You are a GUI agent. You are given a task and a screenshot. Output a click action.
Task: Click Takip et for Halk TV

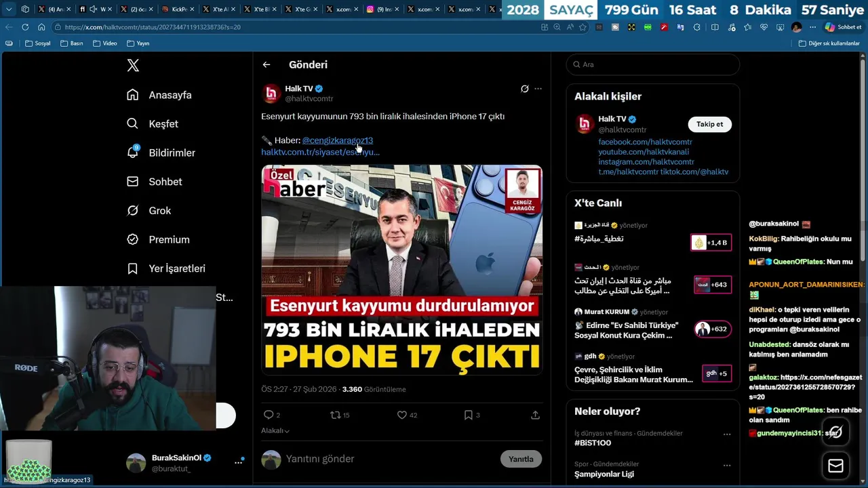click(x=709, y=124)
